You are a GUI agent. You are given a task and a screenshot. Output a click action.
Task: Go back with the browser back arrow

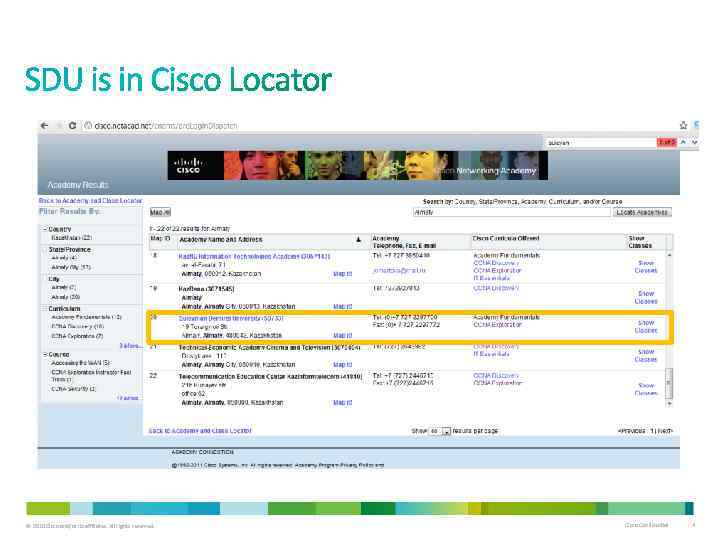tap(45, 125)
